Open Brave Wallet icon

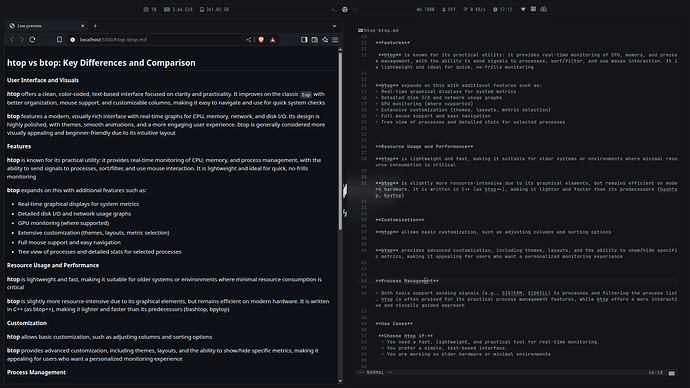pyautogui.click(x=315, y=40)
